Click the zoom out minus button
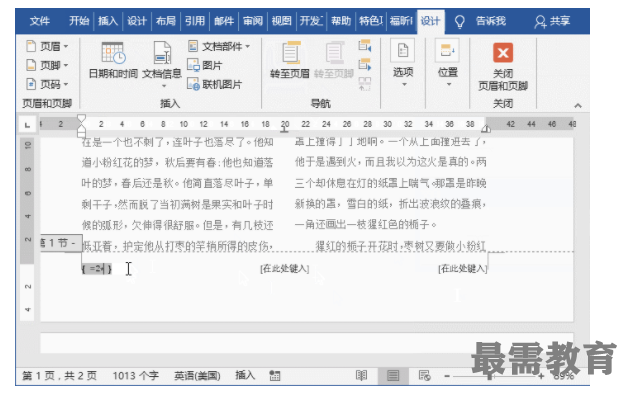The height and width of the screenshot is (398, 623). pos(447,376)
